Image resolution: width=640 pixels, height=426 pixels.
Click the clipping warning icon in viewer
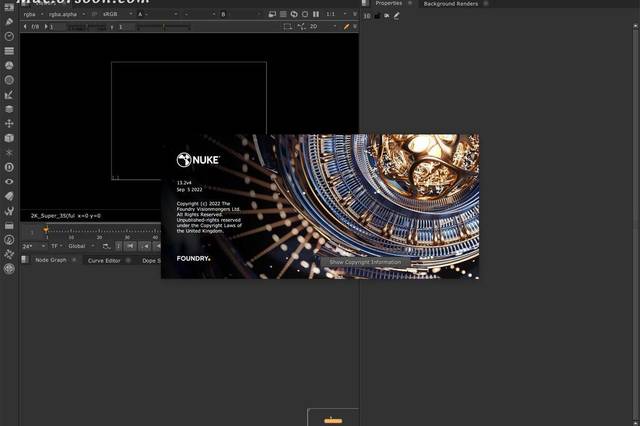tap(272, 14)
